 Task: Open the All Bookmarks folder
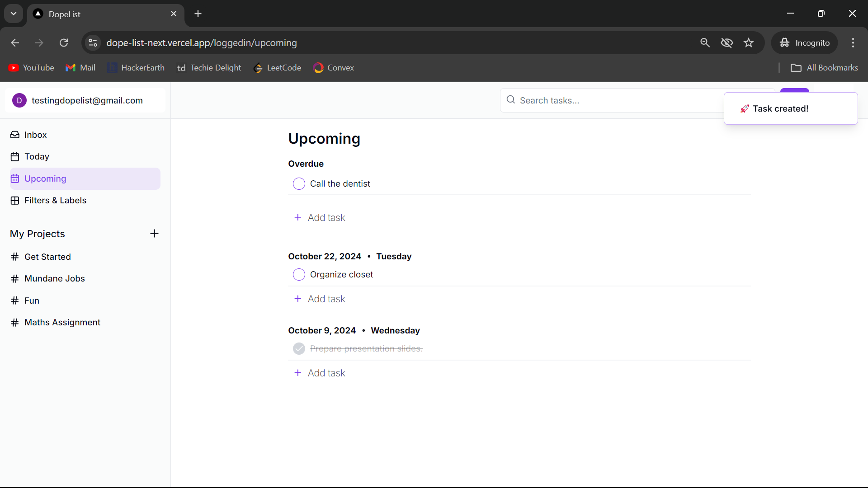point(824,68)
